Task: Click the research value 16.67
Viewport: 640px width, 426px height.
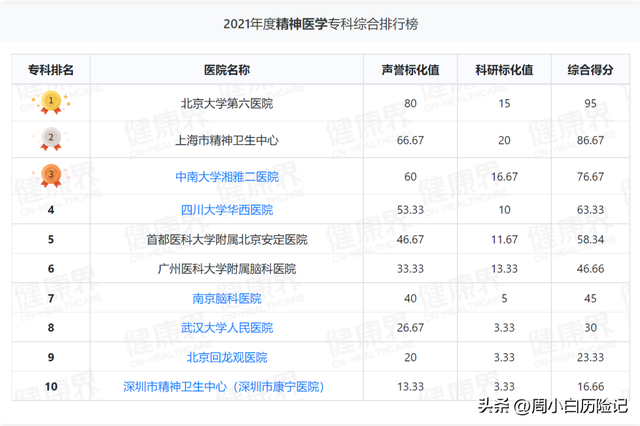Action: [x=504, y=177]
